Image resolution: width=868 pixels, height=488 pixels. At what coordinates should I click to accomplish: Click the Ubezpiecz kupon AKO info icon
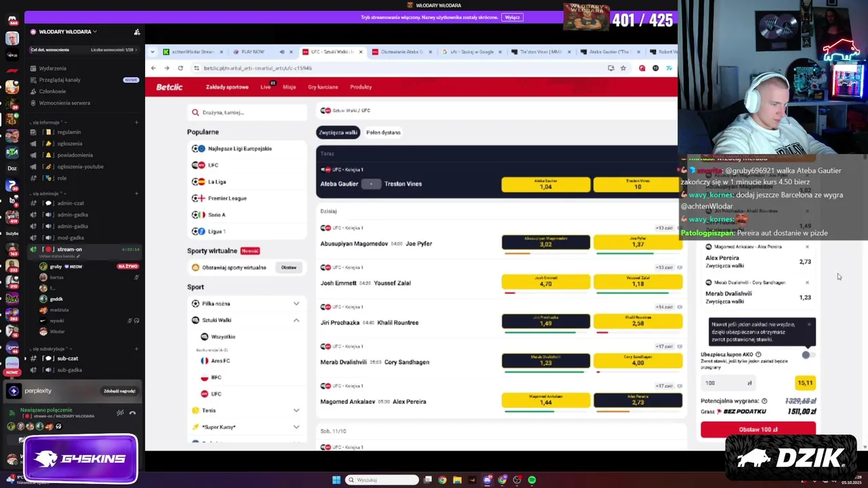pyautogui.click(x=758, y=354)
